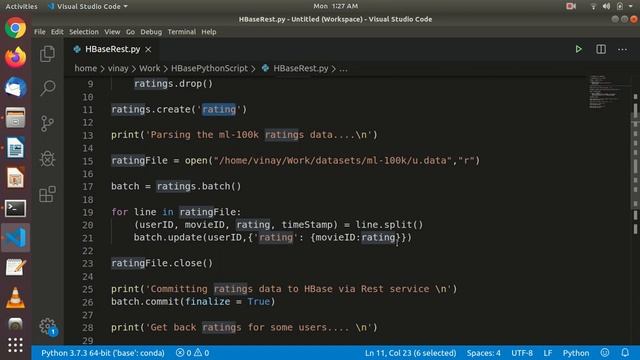Run Python file with play button
The width and height of the screenshot is (640, 360).
[x=578, y=49]
